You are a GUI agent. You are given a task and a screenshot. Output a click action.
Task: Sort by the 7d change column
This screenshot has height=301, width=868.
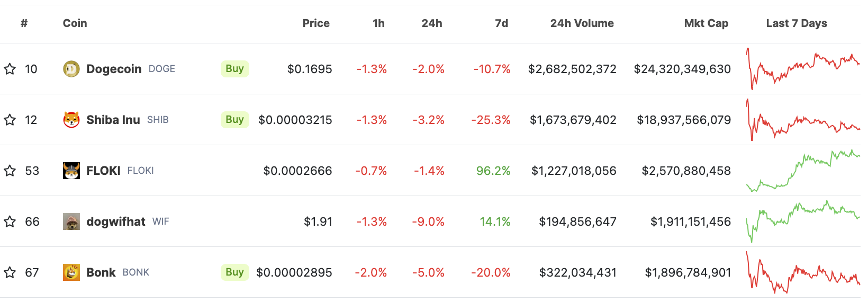(x=501, y=23)
